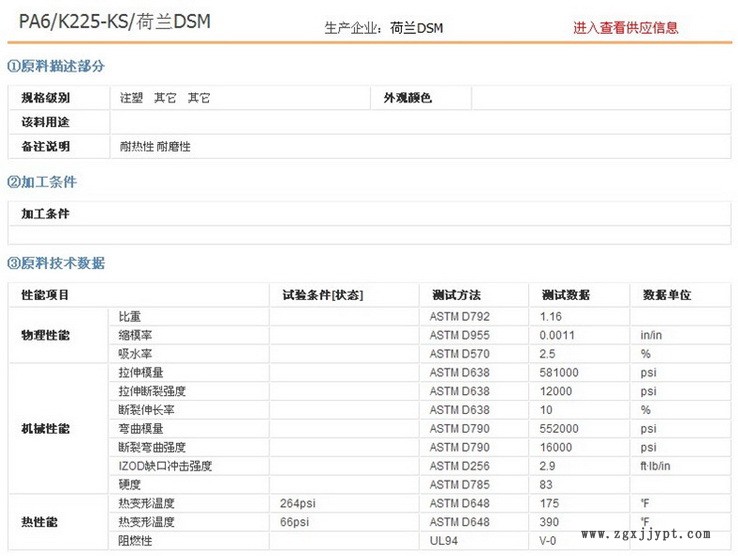Click the 备注说明 label cell
Screen dimensions: 738x556
pos(60,146)
